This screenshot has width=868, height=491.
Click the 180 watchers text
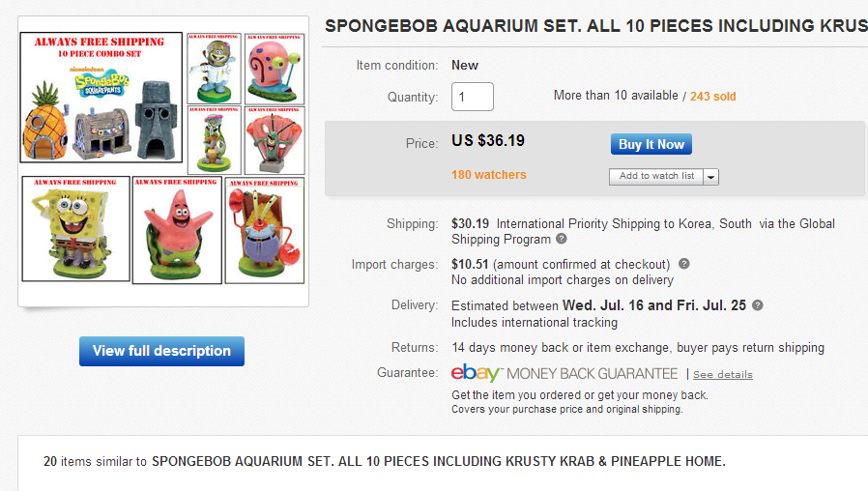pos(489,175)
